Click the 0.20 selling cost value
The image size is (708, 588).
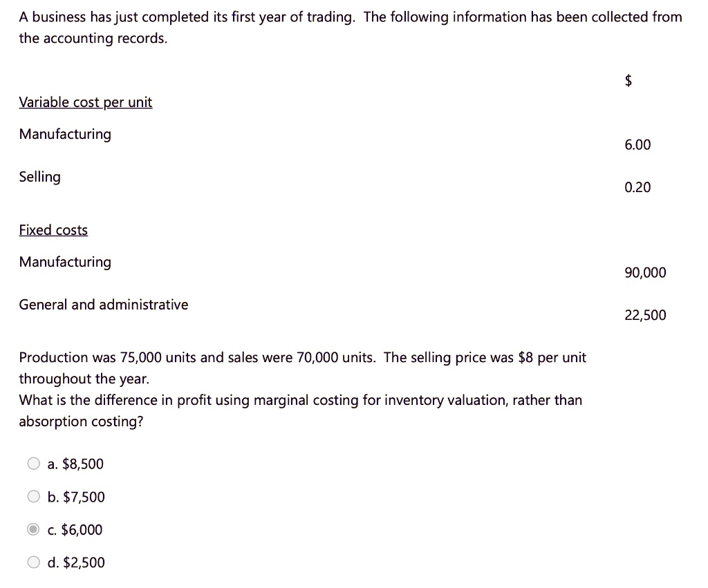click(637, 187)
